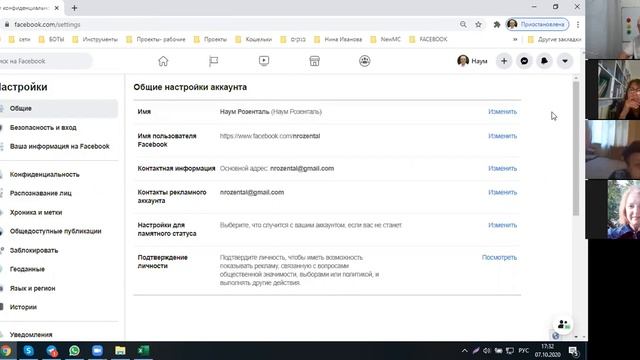Screen dimensions: 640x360
Task: Select Общие in the settings sidebar
Action: pyautogui.click(x=59, y=109)
